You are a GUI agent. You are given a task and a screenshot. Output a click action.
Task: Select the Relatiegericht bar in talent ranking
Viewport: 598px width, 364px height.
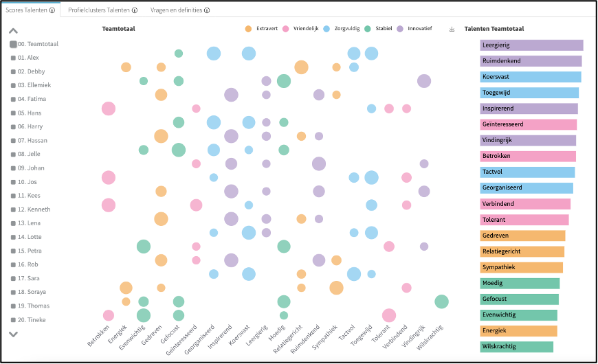click(522, 251)
